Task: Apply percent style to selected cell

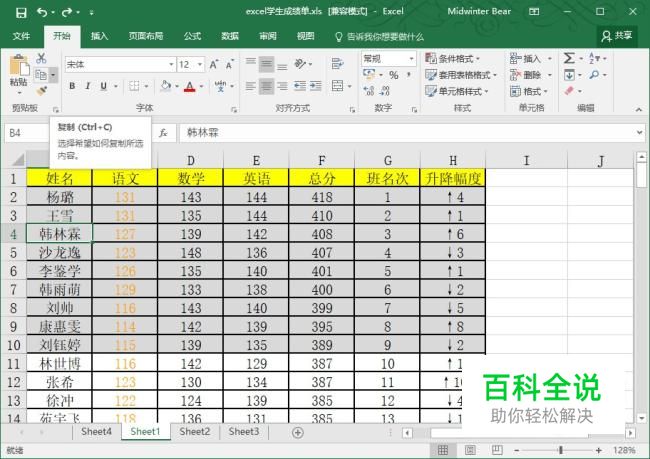Action: 393,75
